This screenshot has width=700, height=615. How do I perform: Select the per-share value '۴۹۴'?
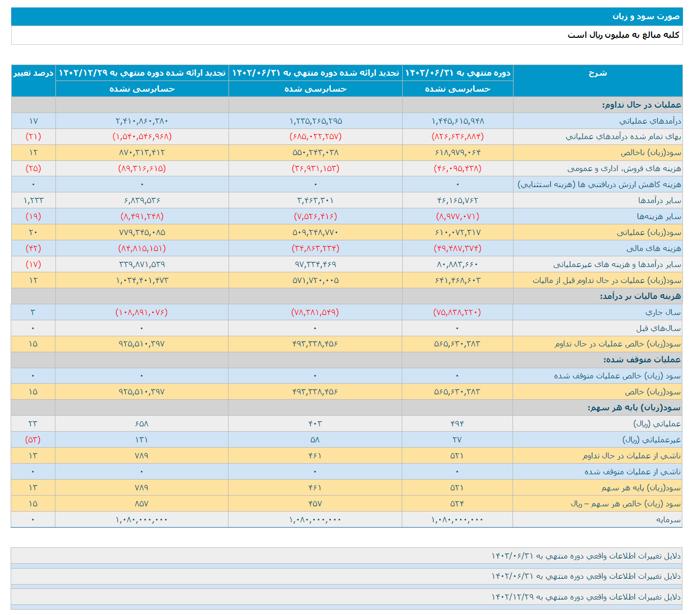pos(458,424)
